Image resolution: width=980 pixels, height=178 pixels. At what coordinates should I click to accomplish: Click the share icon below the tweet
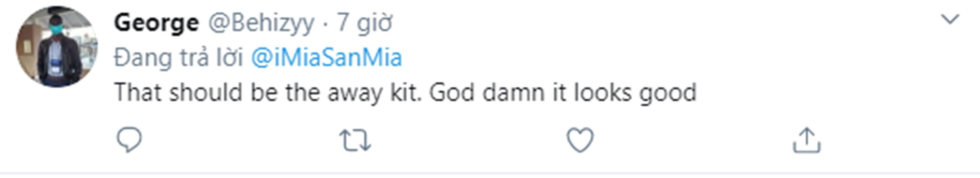pyautogui.click(x=806, y=140)
